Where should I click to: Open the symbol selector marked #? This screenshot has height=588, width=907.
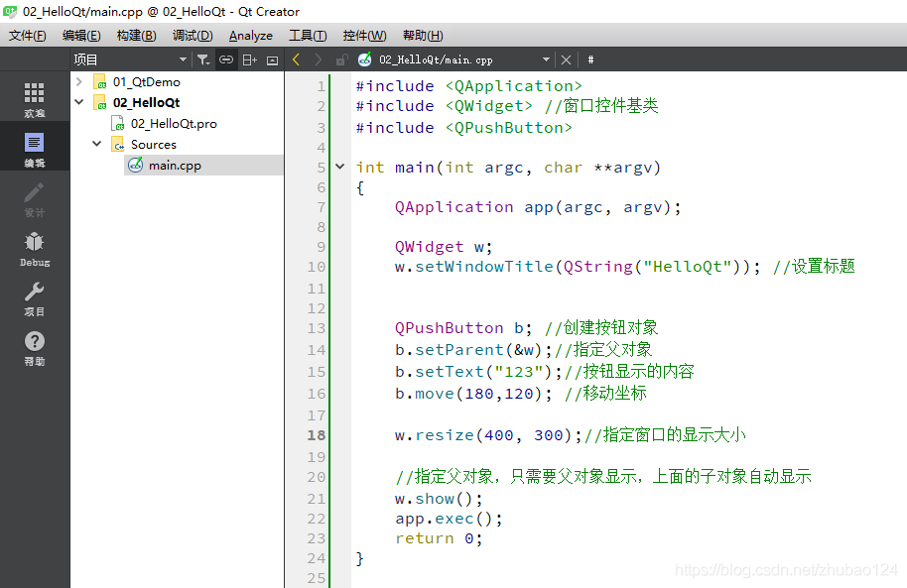[590, 59]
